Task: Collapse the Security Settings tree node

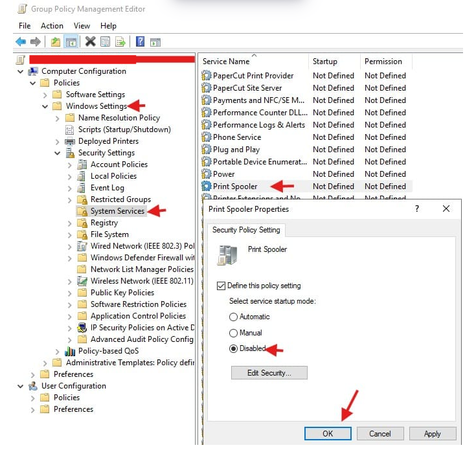Action: (x=58, y=153)
